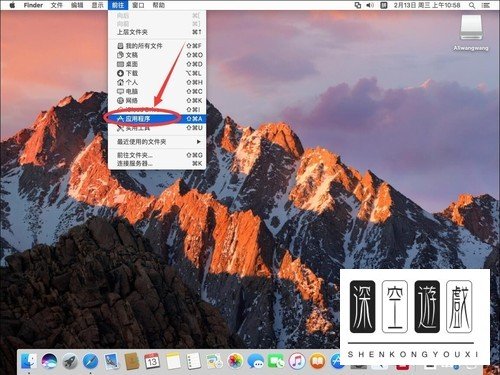This screenshot has width=500, height=375.
Task: Open 实用工具 from the menu
Action: coord(157,128)
